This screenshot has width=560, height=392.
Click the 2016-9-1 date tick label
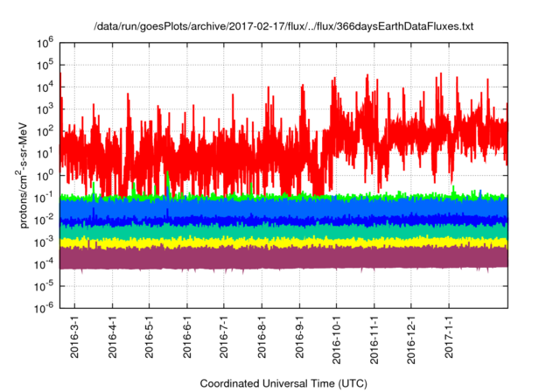(x=299, y=337)
